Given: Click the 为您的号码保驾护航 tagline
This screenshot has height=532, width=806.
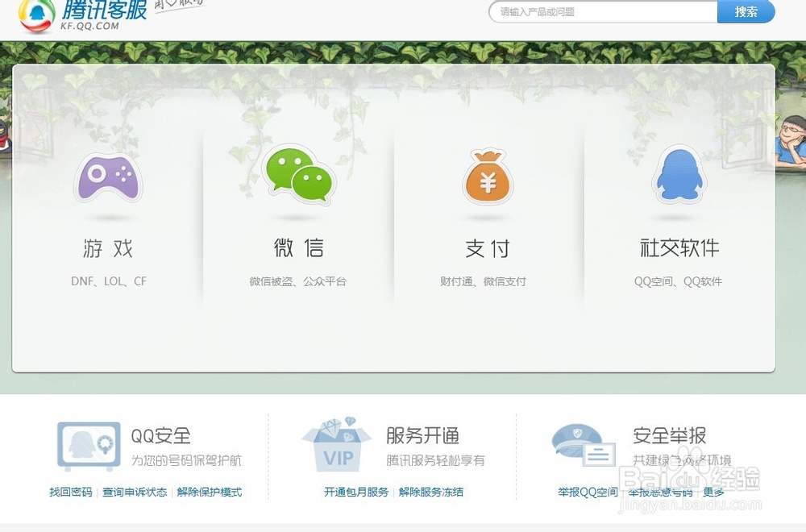Looking at the screenshot, I should pos(186,460).
